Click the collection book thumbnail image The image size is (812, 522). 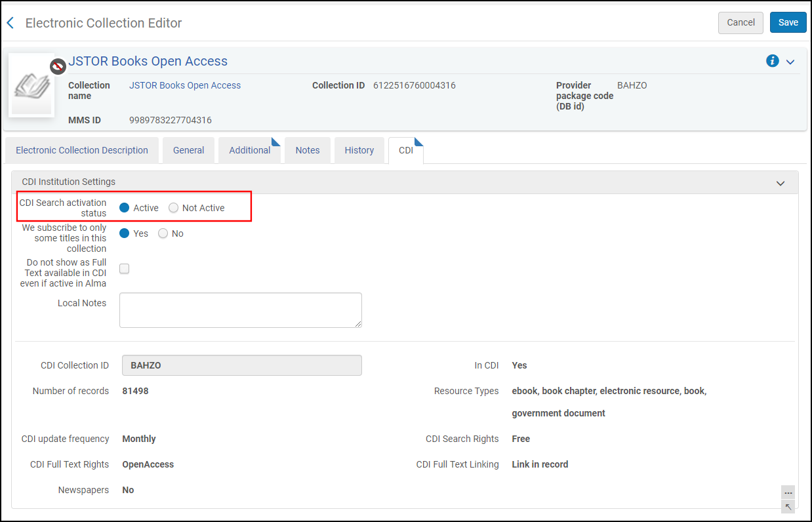[31, 86]
